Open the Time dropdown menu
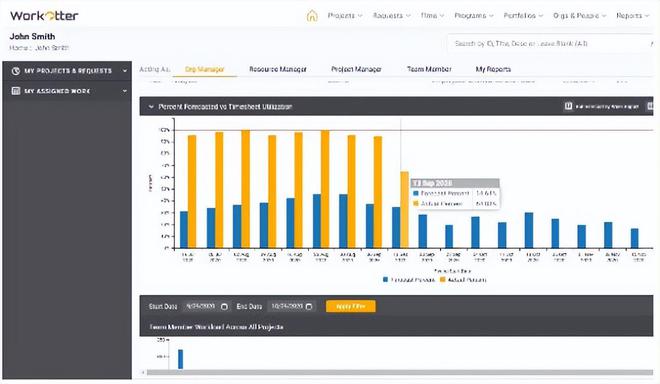This screenshot has height=384, width=660. pyautogui.click(x=432, y=16)
